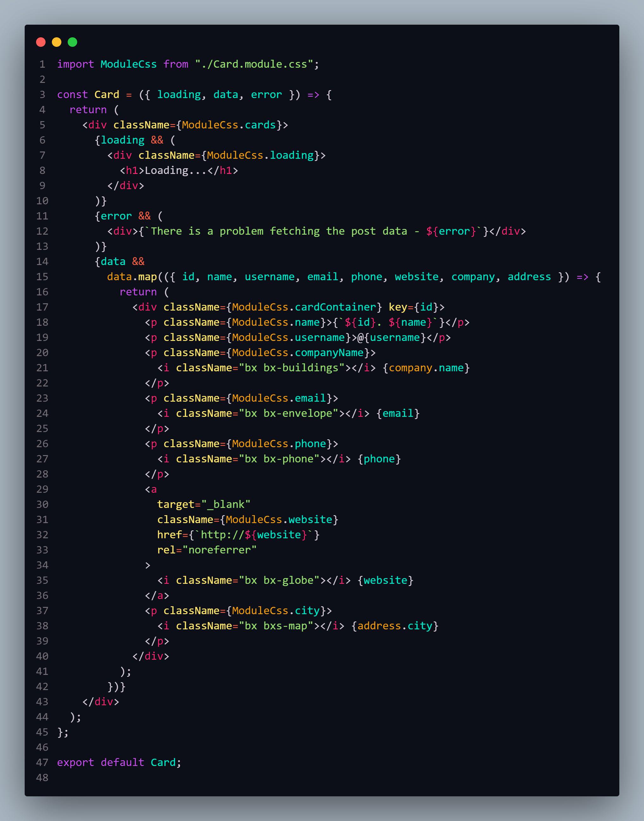Screen dimensions: 644x821
Task: Click line number 5 in the gutter
Action: [42, 125]
